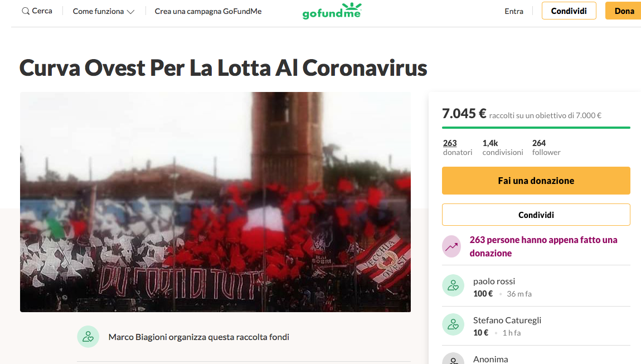Open the Come funziona menu
The height and width of the screenshot is (364, 641).
[104, 12]
